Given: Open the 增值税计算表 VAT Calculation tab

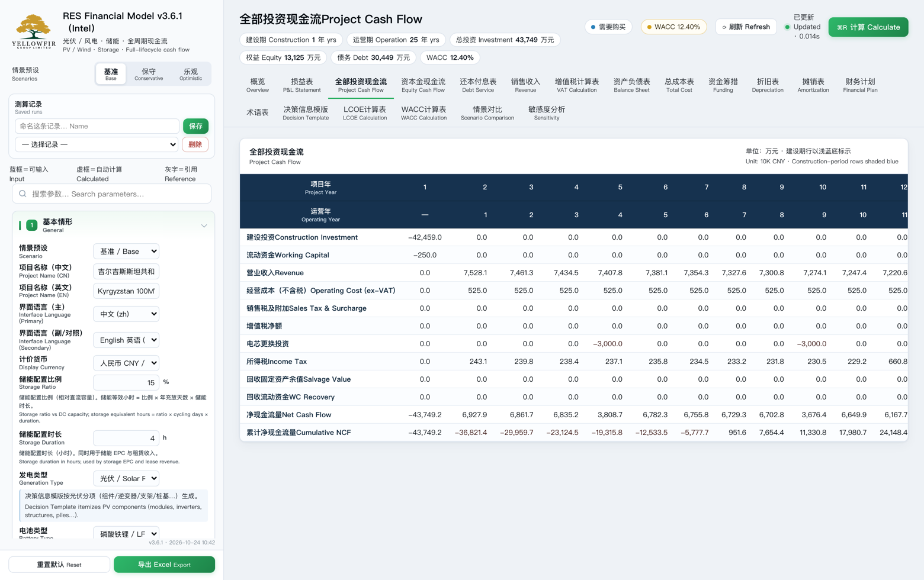Looking at the screenshot, I should click(576, 85).
